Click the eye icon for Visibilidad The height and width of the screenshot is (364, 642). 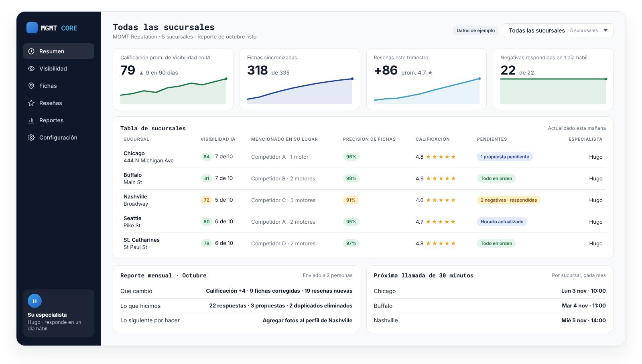pyautogui.click(x=31, y=69)
